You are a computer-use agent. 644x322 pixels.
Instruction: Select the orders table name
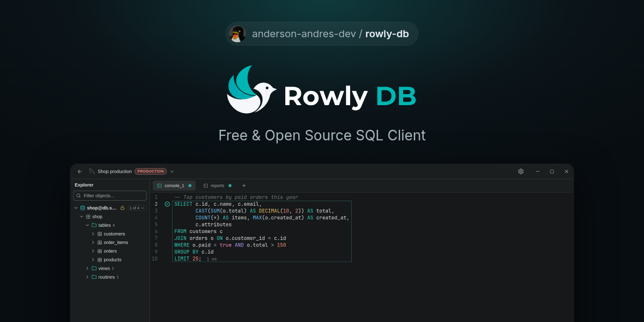(x=110, y=251)
